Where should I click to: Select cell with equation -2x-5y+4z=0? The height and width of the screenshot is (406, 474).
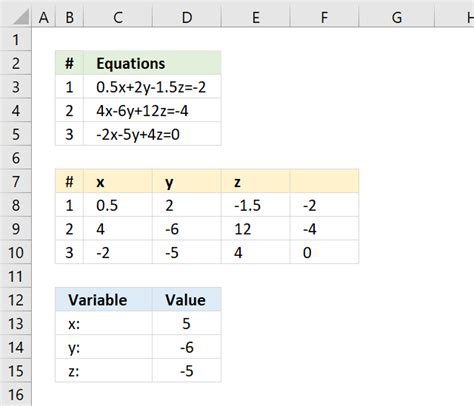[152, 134]
